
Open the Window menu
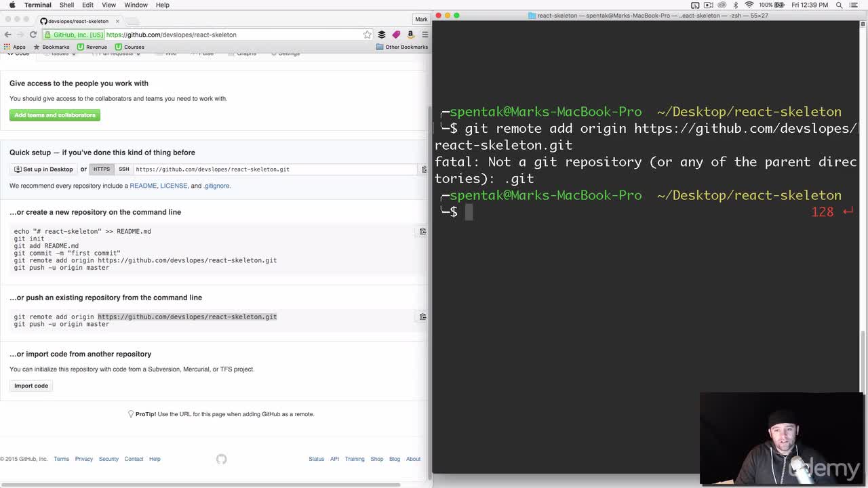(x=136, y=5)
